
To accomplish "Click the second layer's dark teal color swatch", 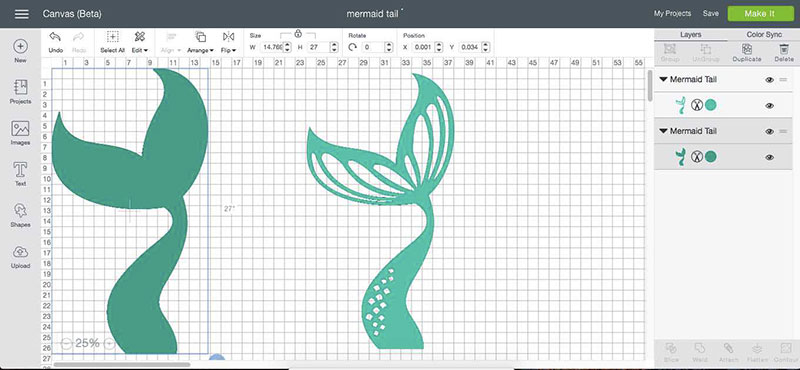I will tap(711, 157).
